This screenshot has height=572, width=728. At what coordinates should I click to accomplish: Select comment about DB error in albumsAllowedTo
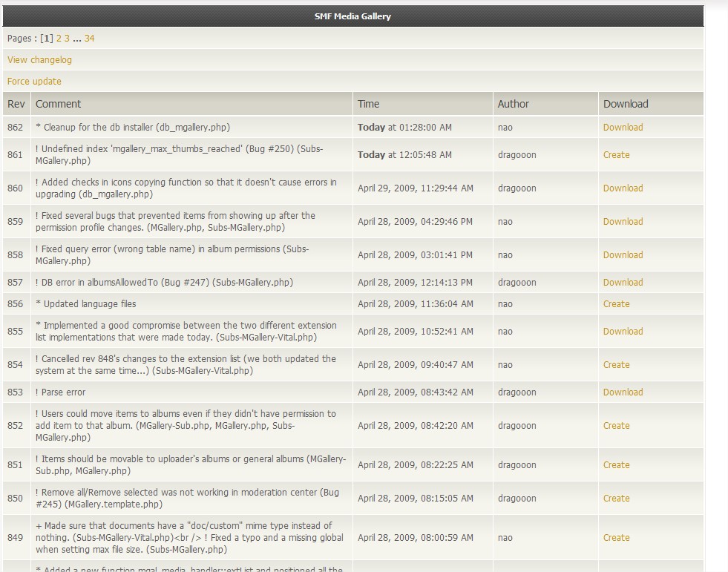pyautogui.click(x=164, y=282)
